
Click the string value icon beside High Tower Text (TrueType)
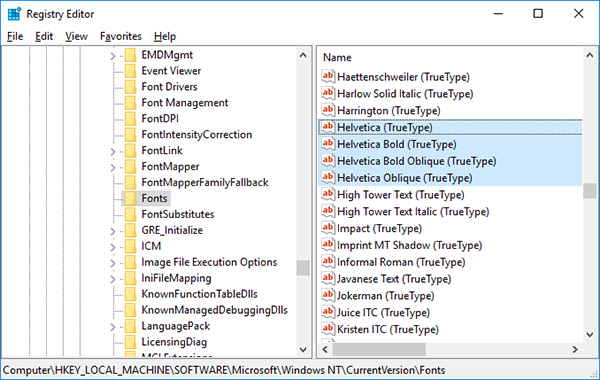click(328, 194)
